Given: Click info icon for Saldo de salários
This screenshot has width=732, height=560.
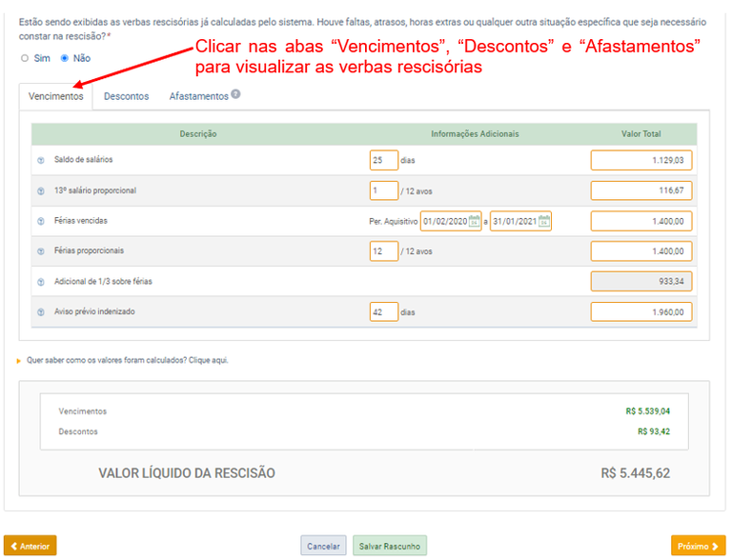Looking at the screenshot, I should click(41, 160).
